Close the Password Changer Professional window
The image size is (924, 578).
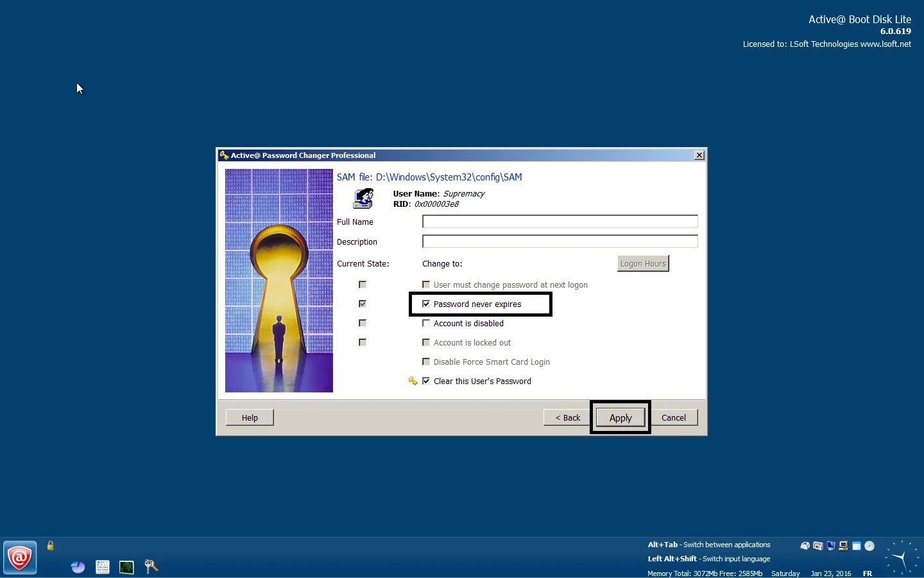[699, 155]
